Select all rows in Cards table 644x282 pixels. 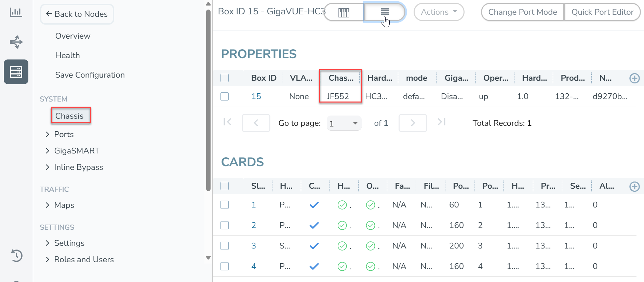click(225, 186)
